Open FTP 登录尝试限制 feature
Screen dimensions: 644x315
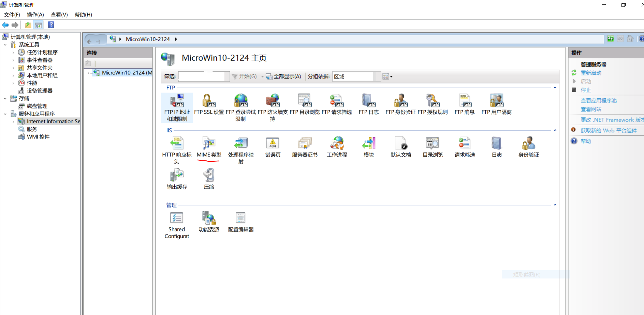pyautogui.click(x=240, y=108)
